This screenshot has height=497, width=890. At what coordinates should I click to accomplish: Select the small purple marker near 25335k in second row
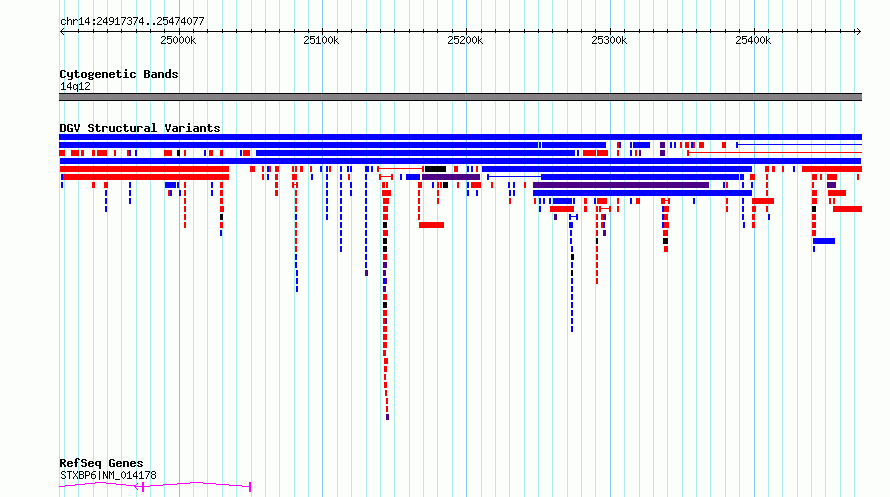662,145
